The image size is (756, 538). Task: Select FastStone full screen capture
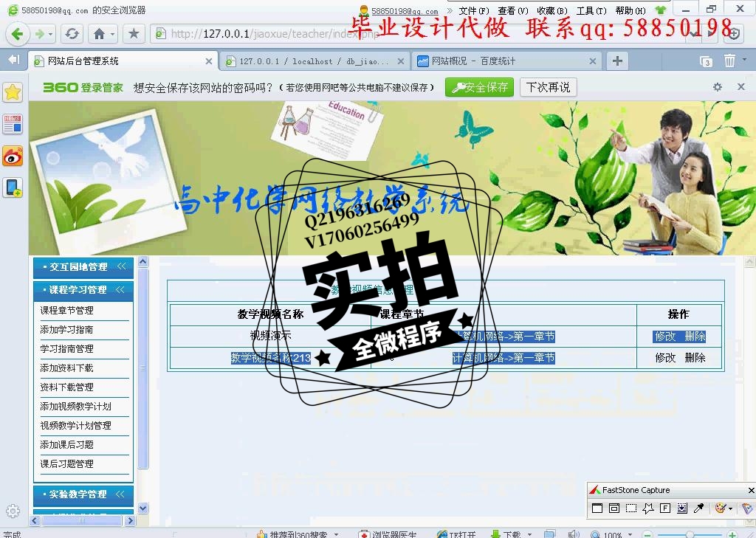(x=665, y=508)
